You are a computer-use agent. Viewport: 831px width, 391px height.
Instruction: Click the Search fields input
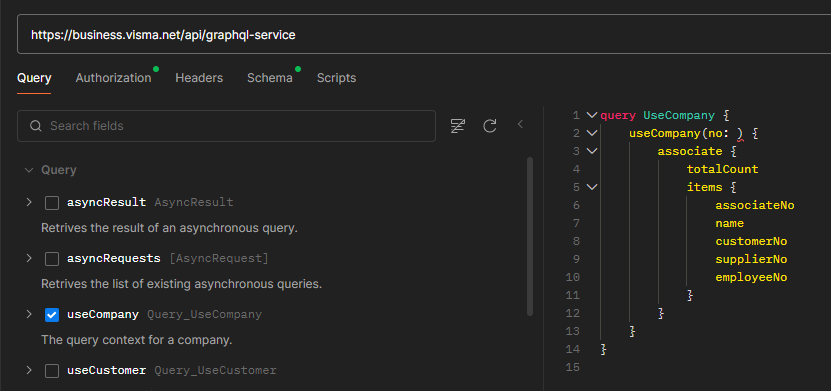(226, 126)
